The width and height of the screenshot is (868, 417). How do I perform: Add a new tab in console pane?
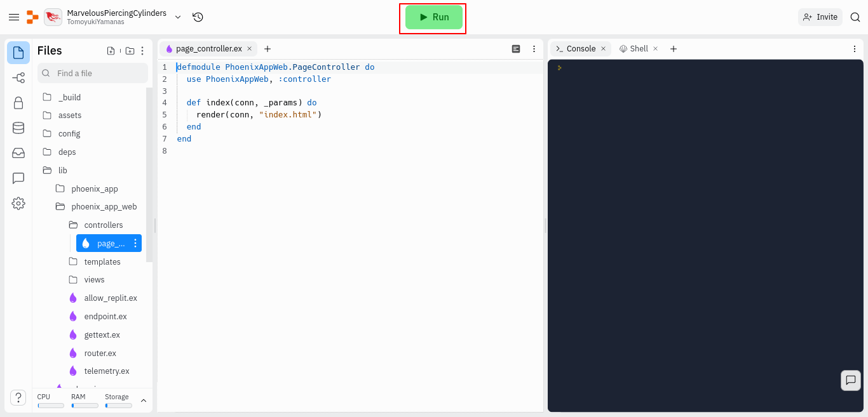[x=674, y=49]
